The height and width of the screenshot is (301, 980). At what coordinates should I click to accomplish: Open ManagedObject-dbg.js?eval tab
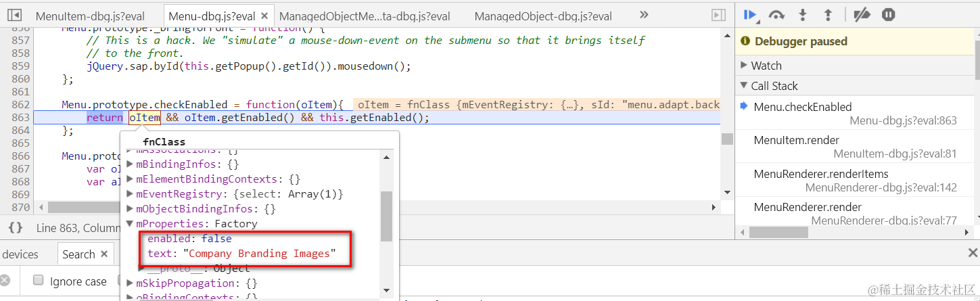(543, 16)
